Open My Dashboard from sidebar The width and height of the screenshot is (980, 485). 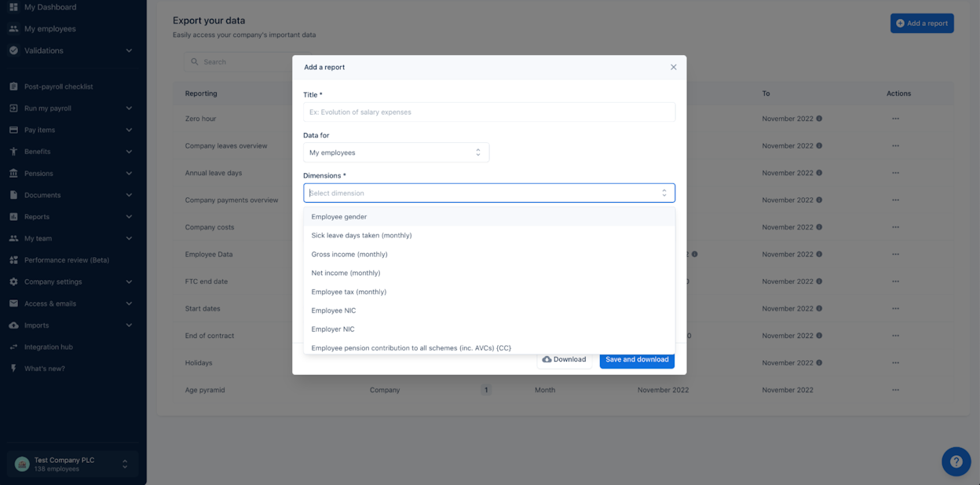coord(50,7)
